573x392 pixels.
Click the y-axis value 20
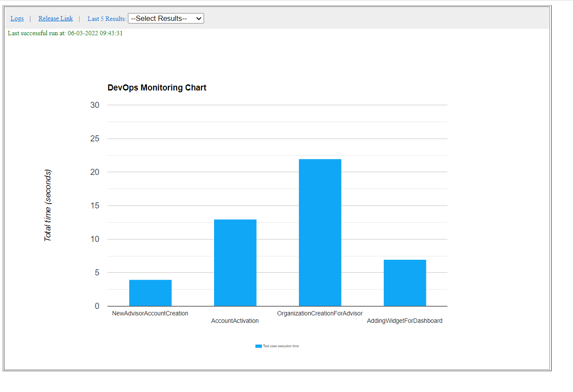click(x=95, y=172)
